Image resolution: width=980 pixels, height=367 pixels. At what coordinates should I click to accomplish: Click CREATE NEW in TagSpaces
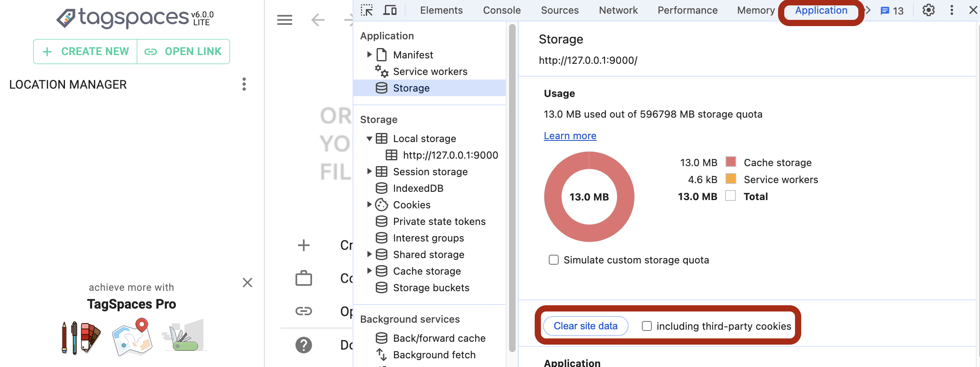(85, 51)
